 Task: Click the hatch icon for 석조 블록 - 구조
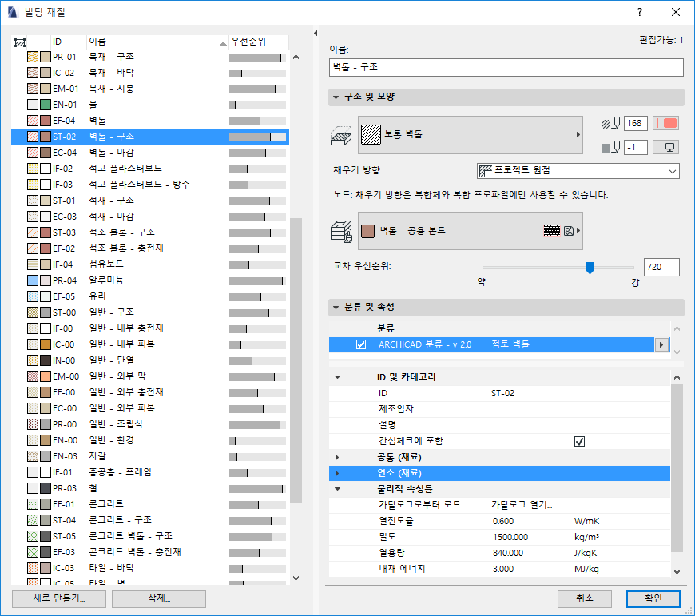coord(33,232)
